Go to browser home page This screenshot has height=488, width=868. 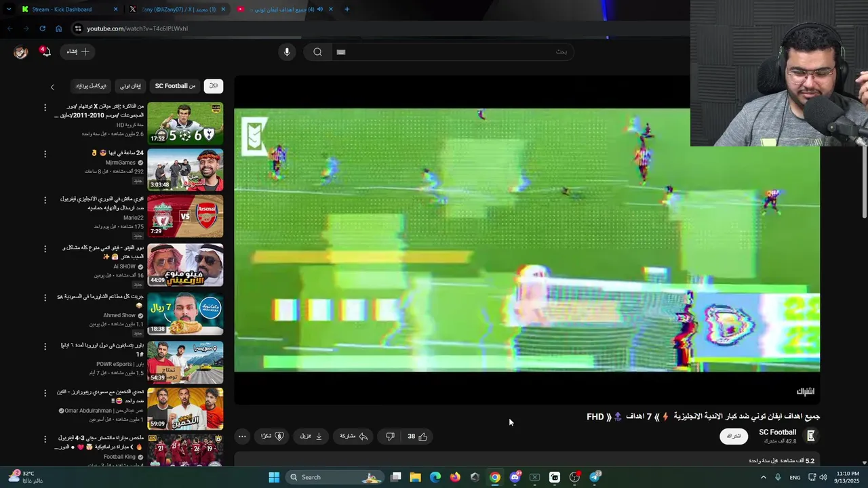point(58,28)
